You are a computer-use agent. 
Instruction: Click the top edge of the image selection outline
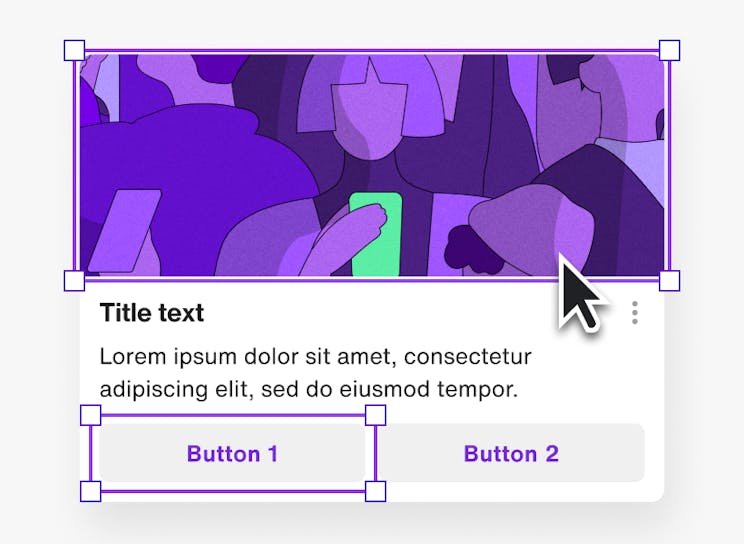(x=372, y=51)
